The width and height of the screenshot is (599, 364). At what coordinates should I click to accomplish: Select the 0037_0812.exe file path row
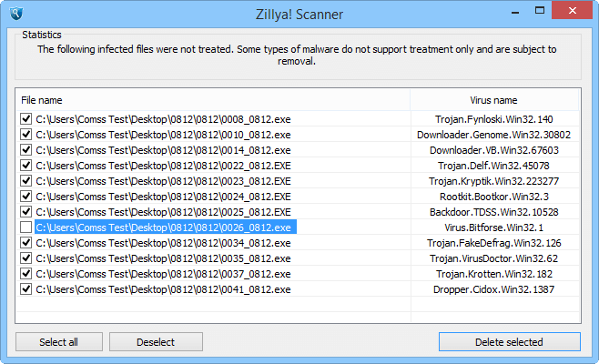tap(163, 274)
